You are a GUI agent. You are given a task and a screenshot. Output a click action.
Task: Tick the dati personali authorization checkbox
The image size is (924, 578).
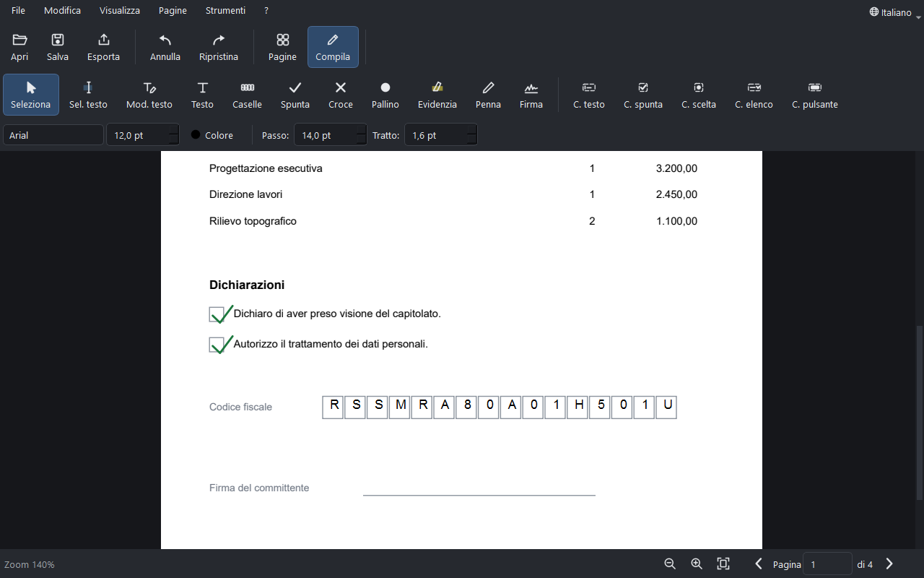(x=217, y=345)
